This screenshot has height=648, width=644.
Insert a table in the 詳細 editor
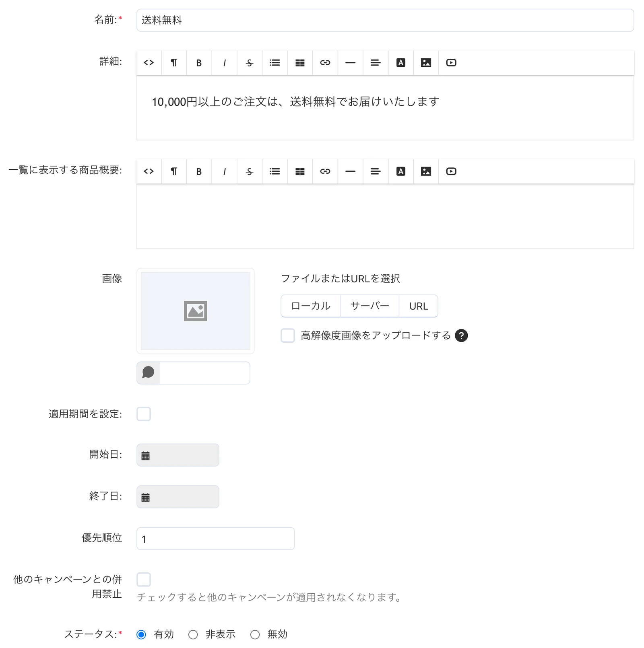[300, 63]
